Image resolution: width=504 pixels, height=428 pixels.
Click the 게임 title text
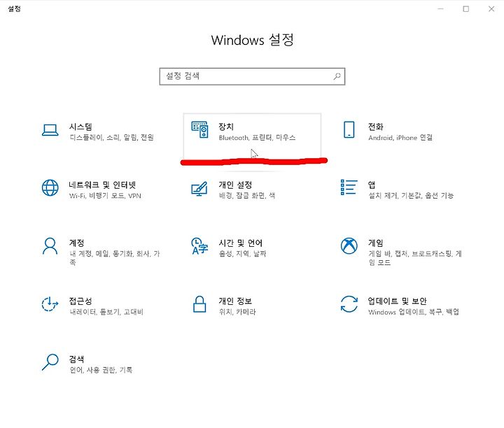pyautogui.click(x=376, y=243)
